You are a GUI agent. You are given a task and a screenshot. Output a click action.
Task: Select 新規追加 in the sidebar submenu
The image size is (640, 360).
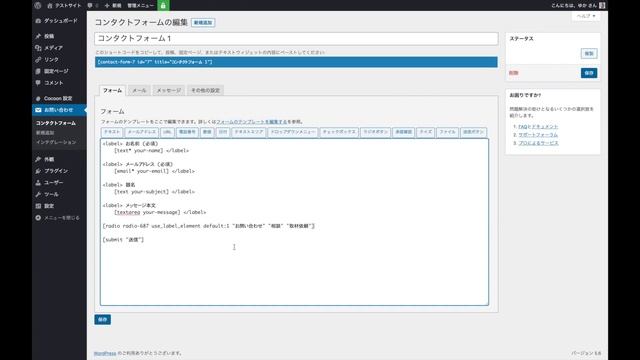45,133
